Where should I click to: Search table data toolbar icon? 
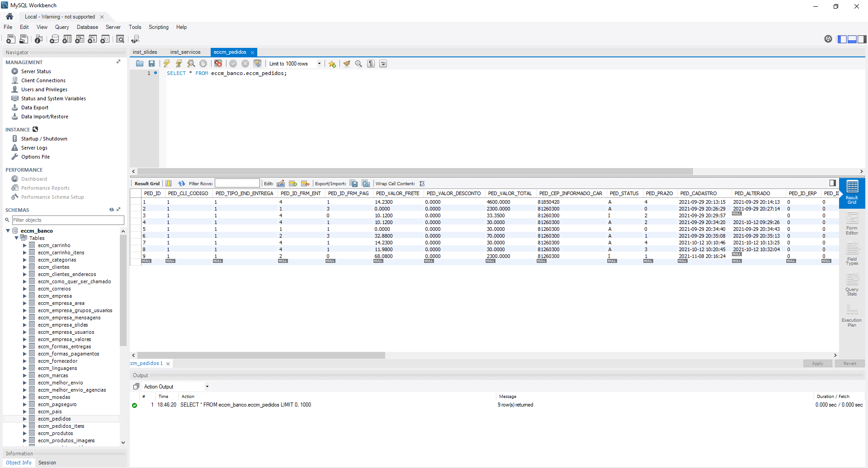[120, 39]
